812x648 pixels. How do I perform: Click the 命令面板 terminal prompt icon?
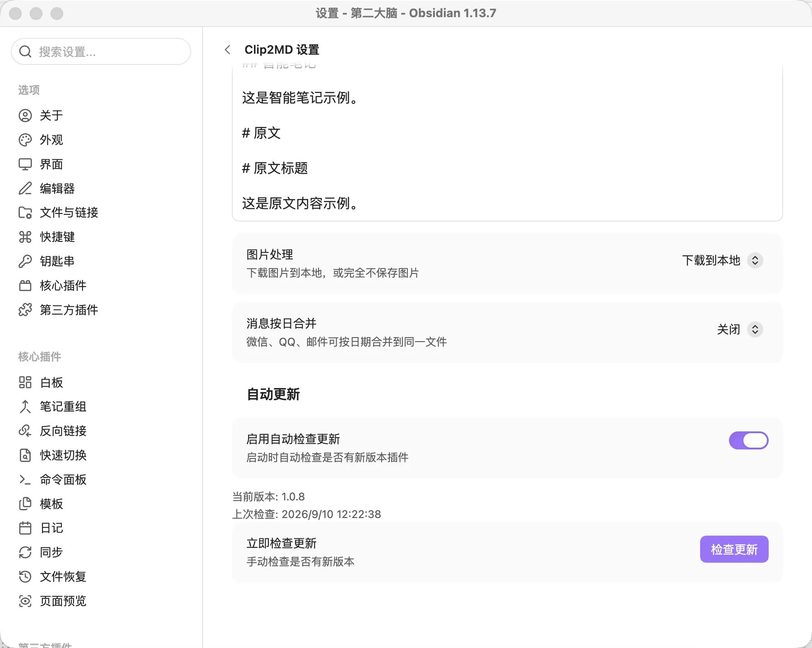click(x=25, y=480)
